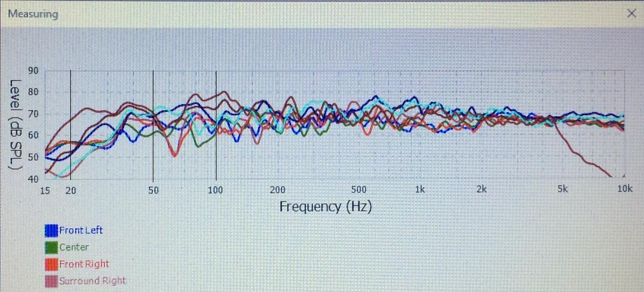
Task: Select the Front Left legend label
Action: tap(81, 230)
